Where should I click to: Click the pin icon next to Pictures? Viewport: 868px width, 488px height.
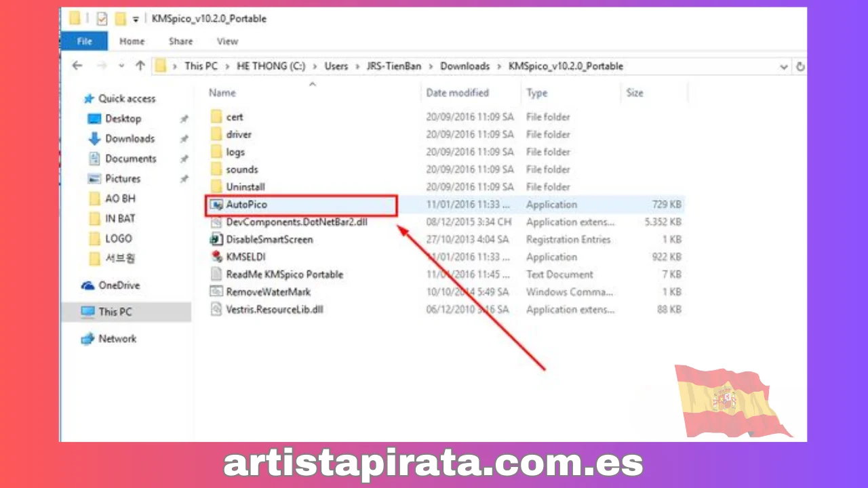point(184,180)
